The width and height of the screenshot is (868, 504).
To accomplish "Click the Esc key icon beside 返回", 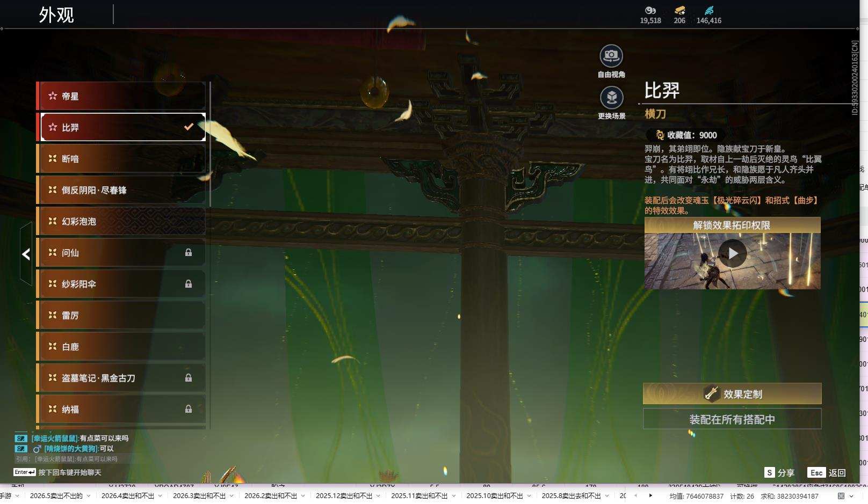I will (x=816, y=472).
